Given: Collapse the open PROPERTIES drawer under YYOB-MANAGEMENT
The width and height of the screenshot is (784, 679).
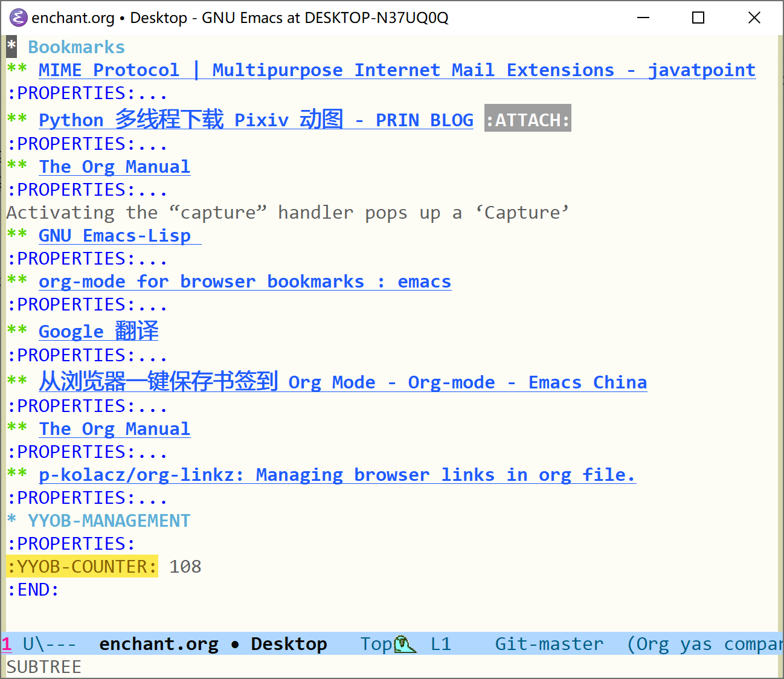Looking at the screenshot, I should click(x=71, y=544).
